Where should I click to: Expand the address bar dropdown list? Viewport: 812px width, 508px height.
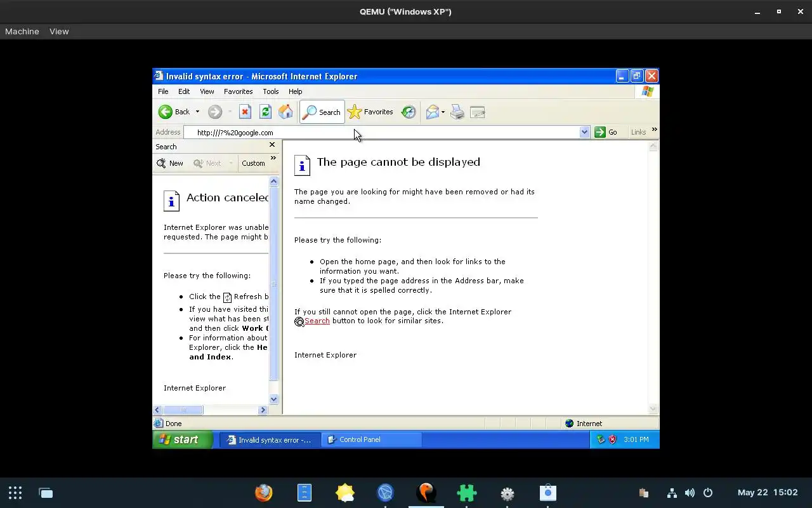584,132
